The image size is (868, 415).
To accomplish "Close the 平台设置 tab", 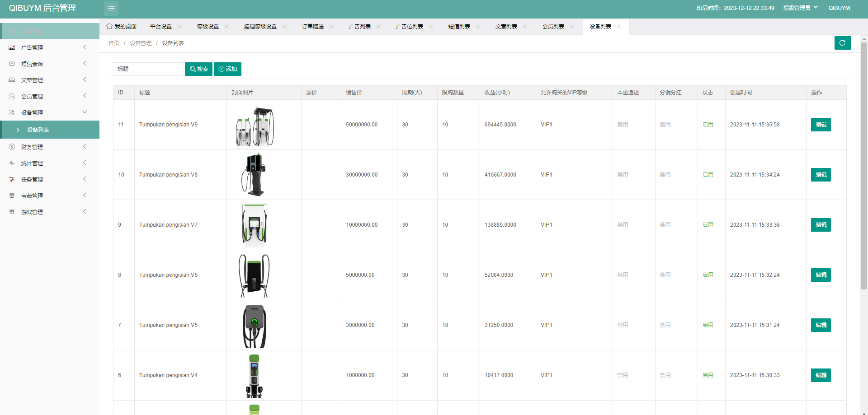I will pos(179,26).
